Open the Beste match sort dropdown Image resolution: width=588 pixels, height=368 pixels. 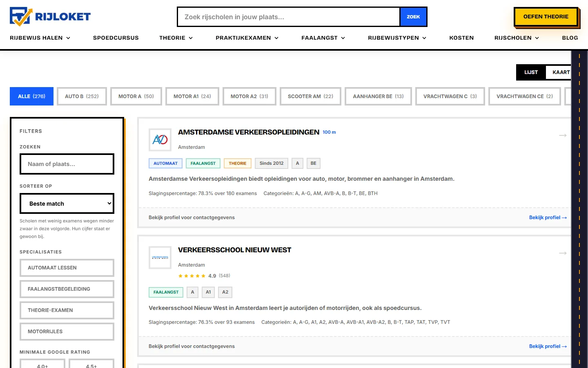point(67,204)
